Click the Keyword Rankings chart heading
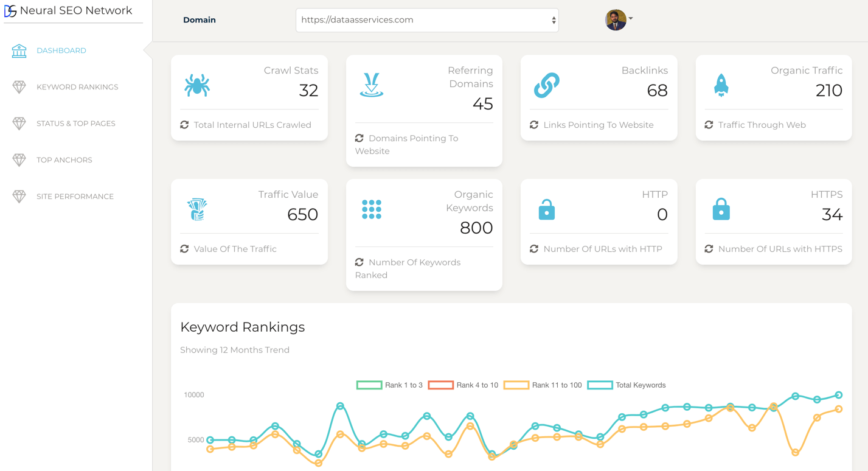868x471 pixels. [x=243, y=327]
